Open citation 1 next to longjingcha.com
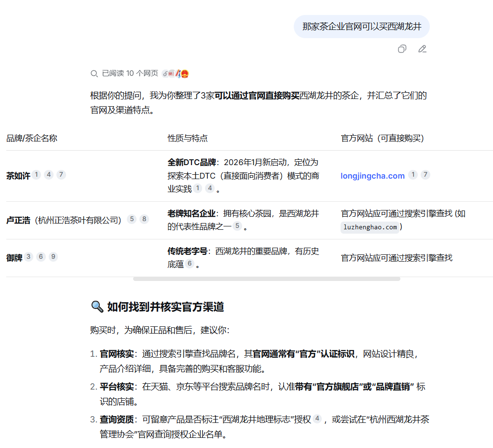 tap(413, 175)
